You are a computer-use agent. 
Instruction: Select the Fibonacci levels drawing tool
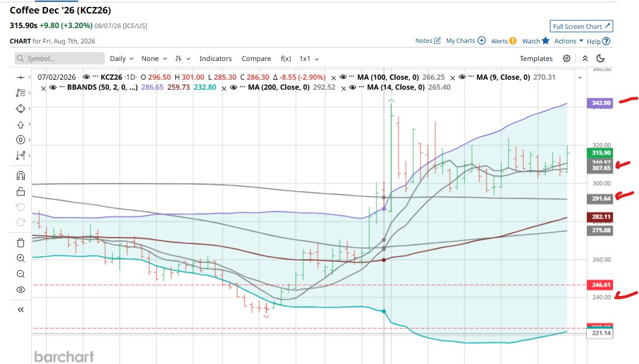click(x=21, y=93)
